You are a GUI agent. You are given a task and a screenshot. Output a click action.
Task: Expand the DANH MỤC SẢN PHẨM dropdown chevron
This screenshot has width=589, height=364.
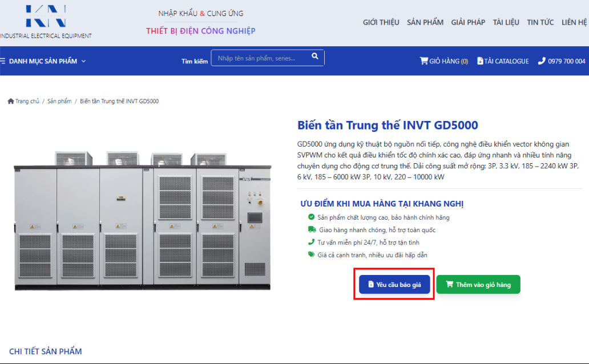coord(83,61)
